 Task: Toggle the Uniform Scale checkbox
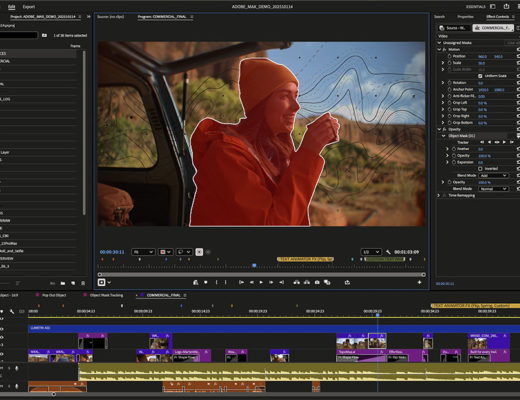click(480, 76)
